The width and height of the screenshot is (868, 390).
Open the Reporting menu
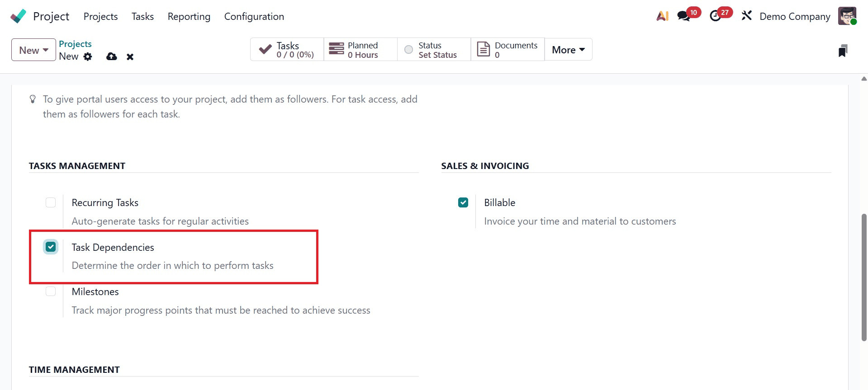coord(189,17)
